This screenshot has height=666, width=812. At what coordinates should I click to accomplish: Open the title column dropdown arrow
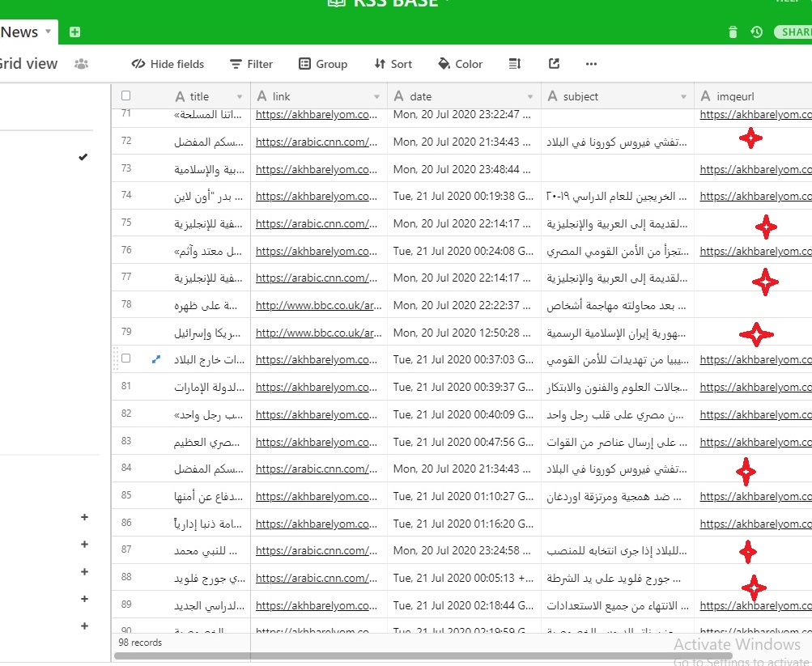click(x=240, y=97)
